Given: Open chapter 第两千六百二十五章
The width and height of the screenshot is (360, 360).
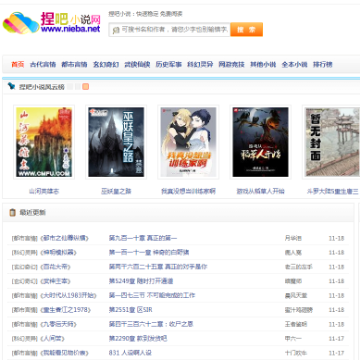Looking at the screenshot, I should 158,267.
